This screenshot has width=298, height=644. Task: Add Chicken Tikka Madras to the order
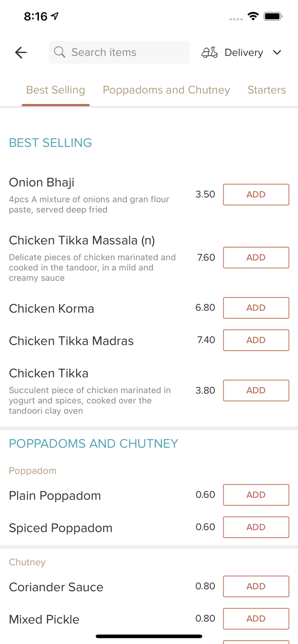pos(256,340)
